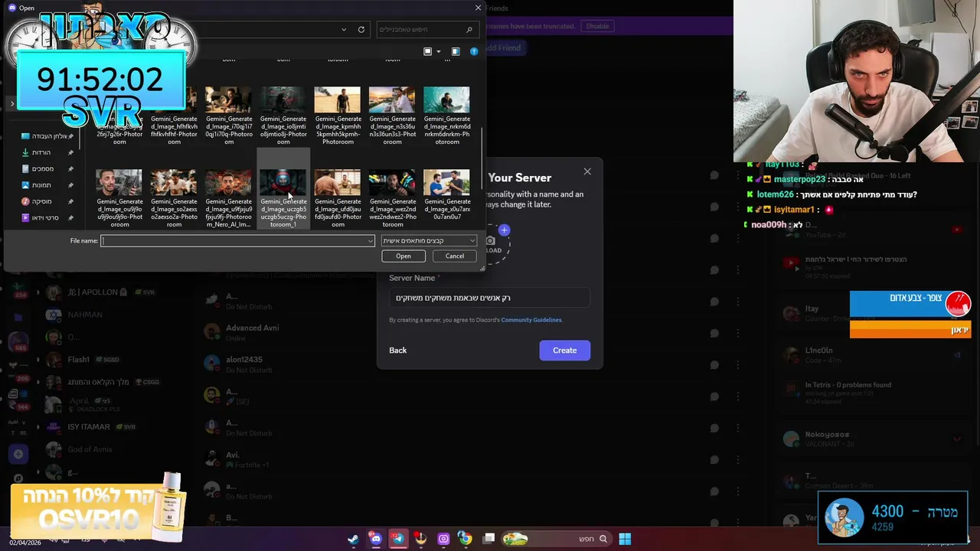Image resolution: width=980 pixels, height=551 pixels.
Task: Expand the address bar history dropdown
Action: coord(344,29)
